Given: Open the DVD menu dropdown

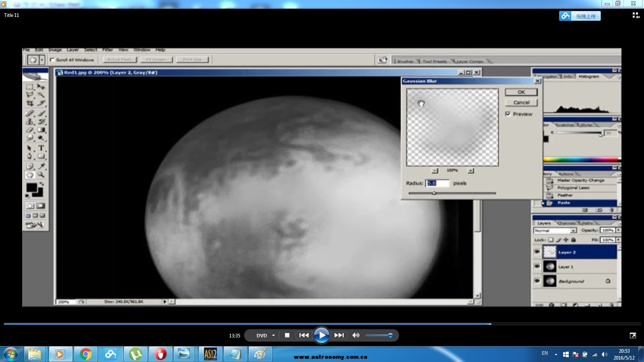Looking at the screenshot, I should [x=273, y=335].
